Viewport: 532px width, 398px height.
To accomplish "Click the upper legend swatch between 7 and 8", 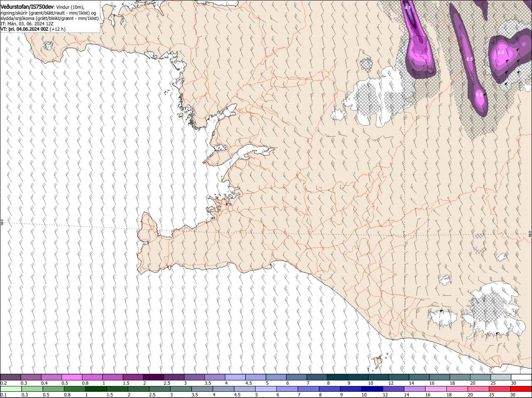I will 317,377.
